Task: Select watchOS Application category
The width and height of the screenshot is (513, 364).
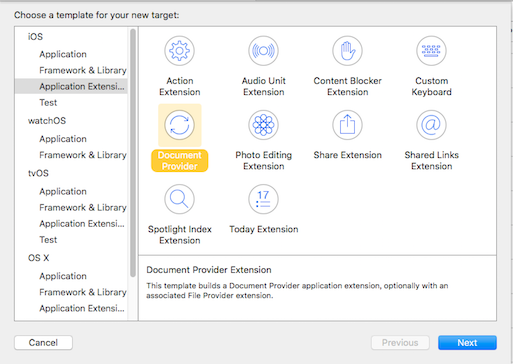Action: click(x=63, y=139)
